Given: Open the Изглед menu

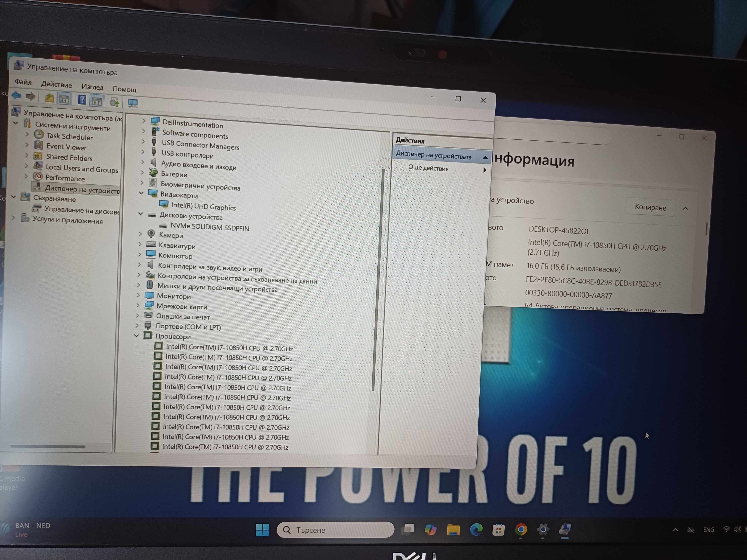Looking at the screenshot, I should pos(92,87).
